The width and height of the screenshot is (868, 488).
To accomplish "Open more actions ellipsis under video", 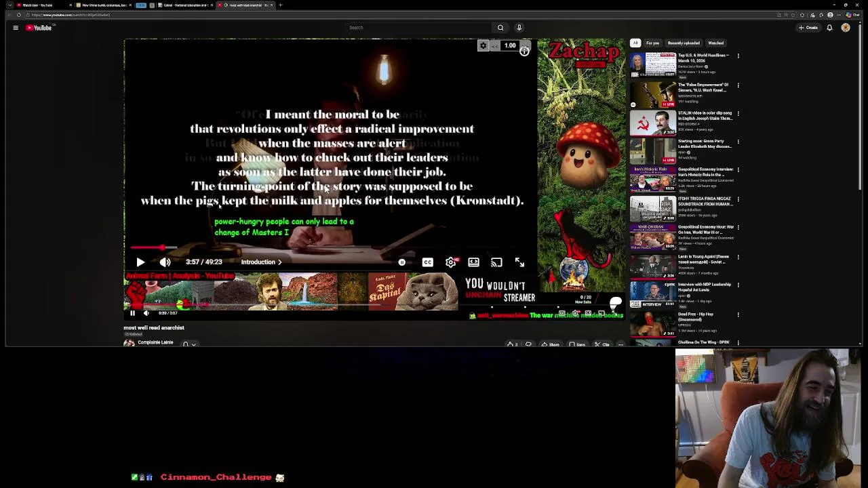I will 620,344.
